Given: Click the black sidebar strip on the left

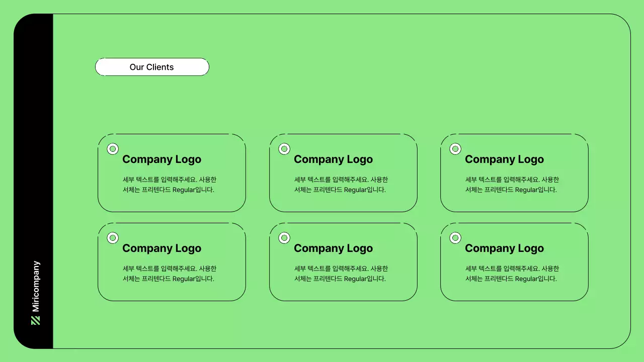Looking at the screenshot, I should pyautogui.click(x=34, y=181).
